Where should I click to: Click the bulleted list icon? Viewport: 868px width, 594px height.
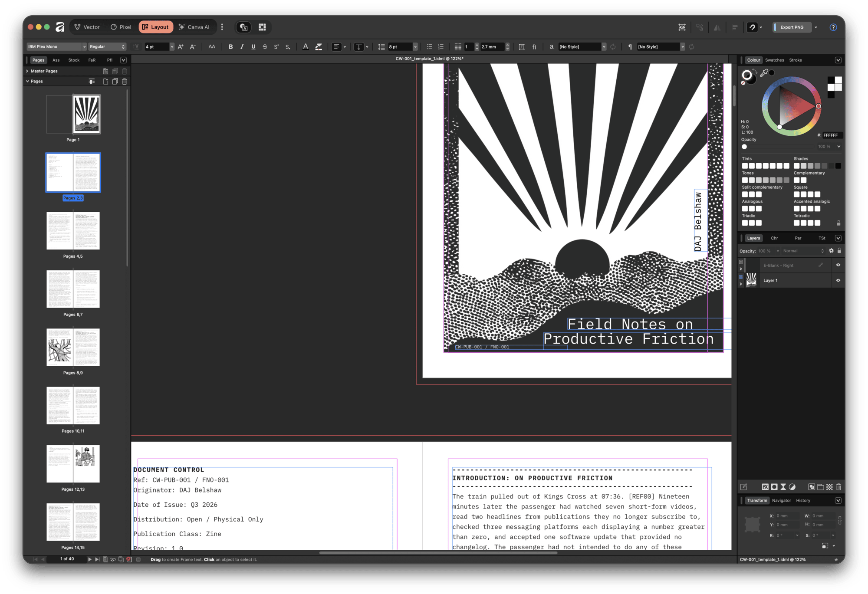click(x=429, y=47)
